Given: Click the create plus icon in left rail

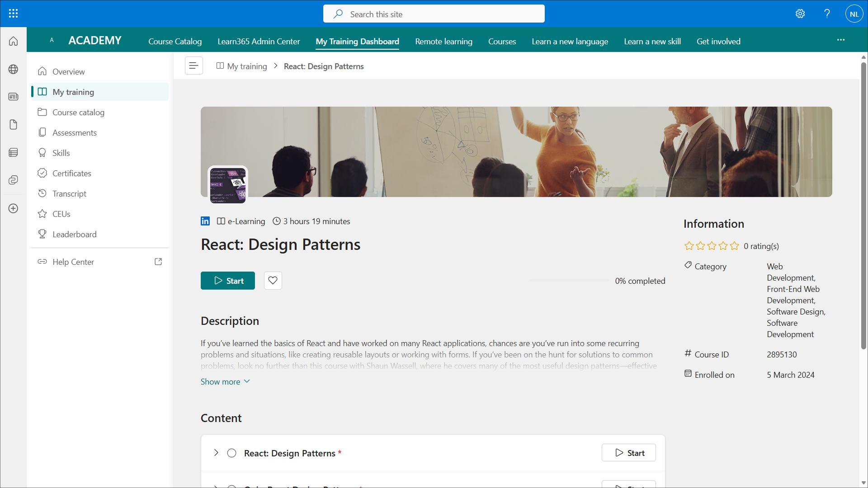Looking at the screenshot, I should point(13,208).
